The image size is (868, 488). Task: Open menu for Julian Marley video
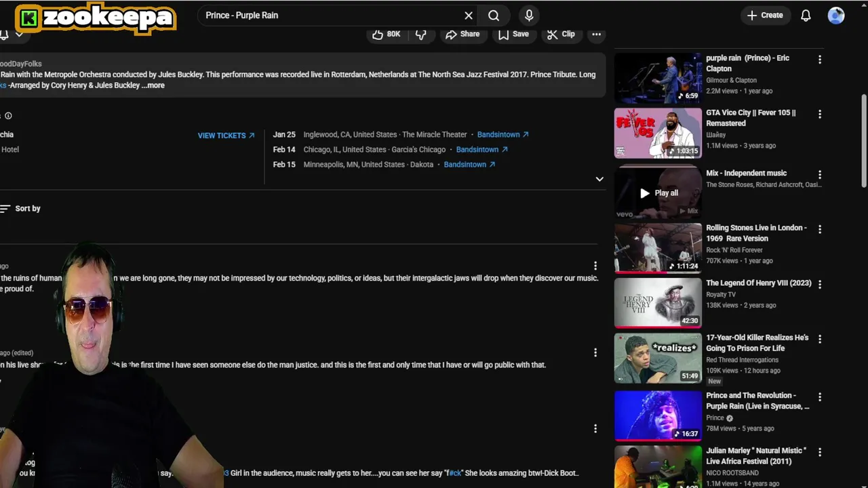(x=820, y=452)
